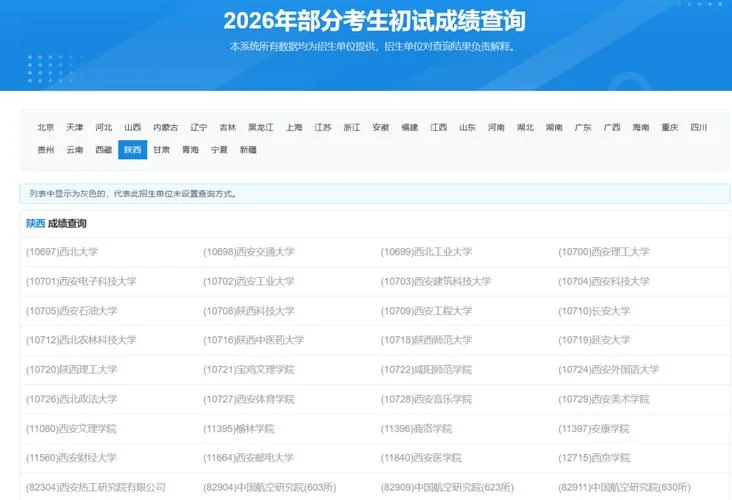Switch to the 海南 province tab

click(641, 127)
